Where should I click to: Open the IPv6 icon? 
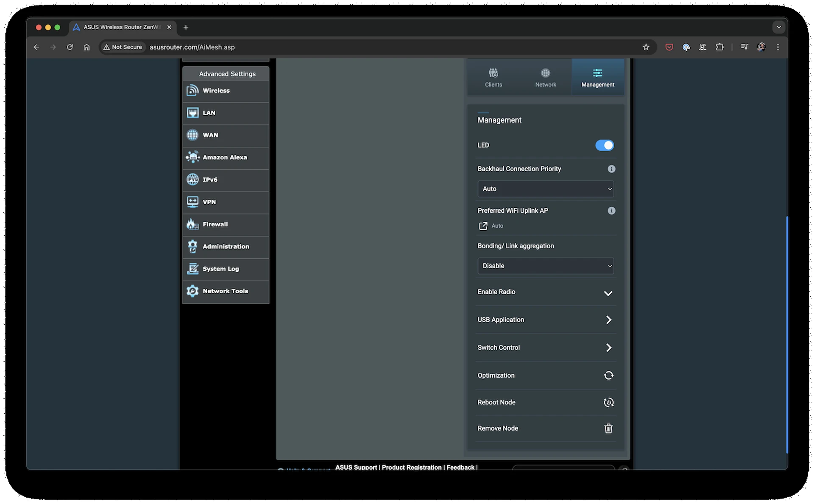coord(192,179)
